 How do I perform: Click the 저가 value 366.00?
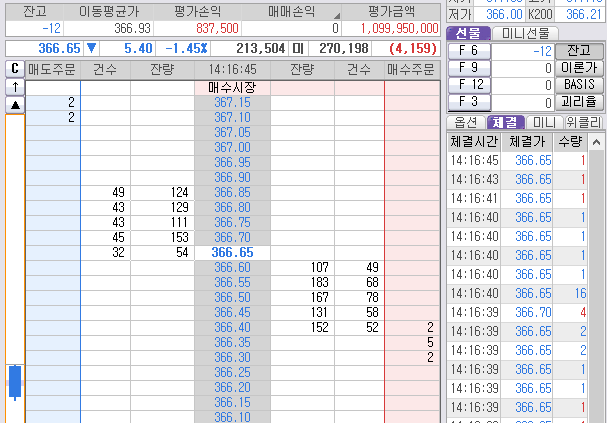[x=504, y=15]
